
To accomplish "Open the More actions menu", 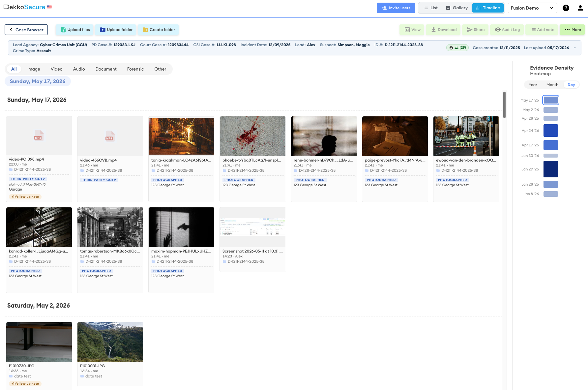I will (573, 30).
